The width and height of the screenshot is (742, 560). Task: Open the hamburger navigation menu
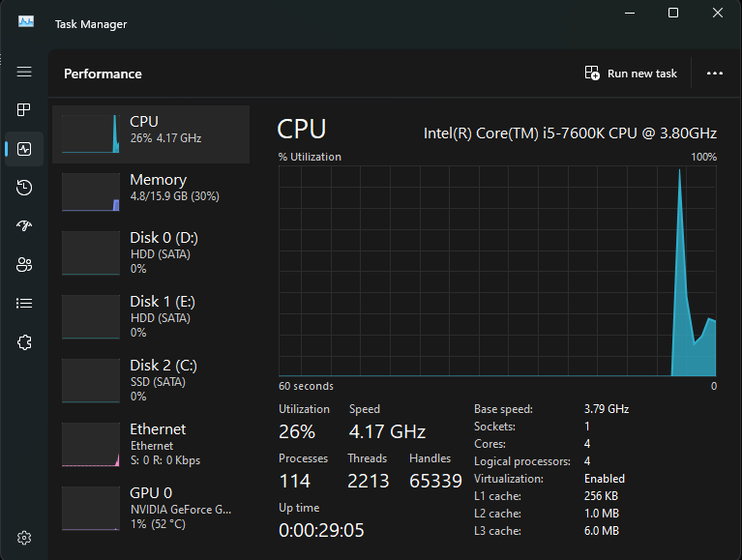pos(24,73)
